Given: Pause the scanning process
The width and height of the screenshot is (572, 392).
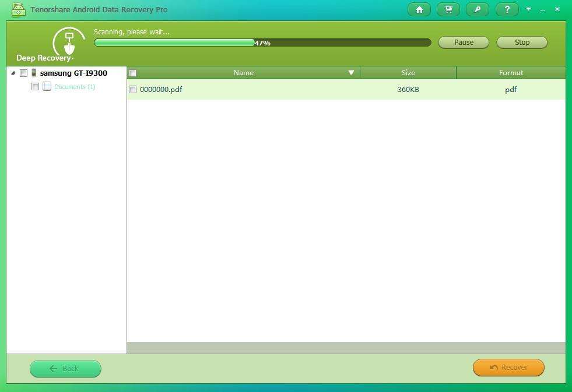Looking at the screenshot, I should [x=464, y=43].
